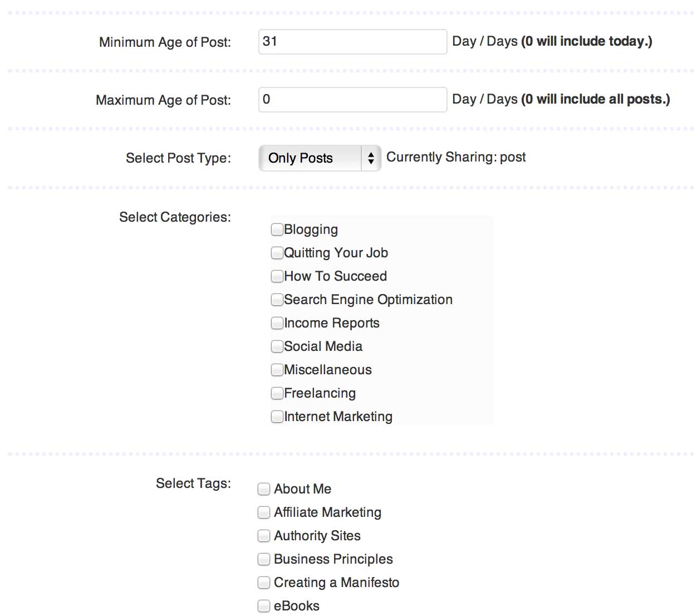Enable the Freelancing category checkbox
This screenshot has height=616, width=697.
click(x=277, y=393)
